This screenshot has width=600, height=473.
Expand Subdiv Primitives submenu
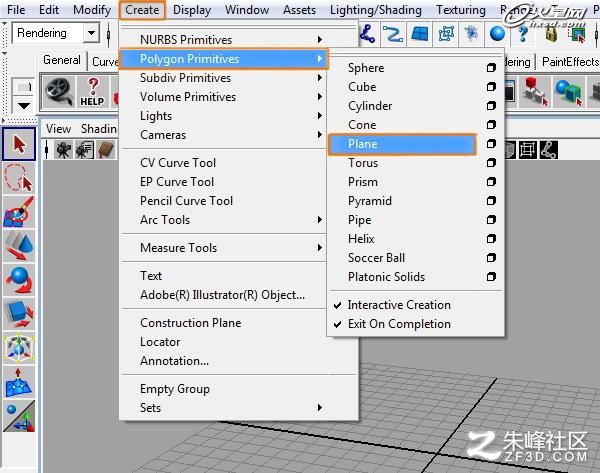225,78
